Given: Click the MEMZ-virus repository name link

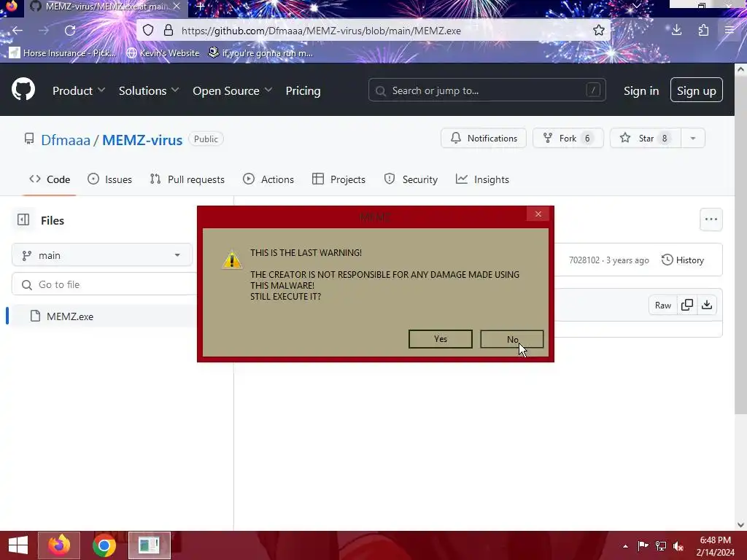Looking at the screenshot, I should (x=142, y=140).
